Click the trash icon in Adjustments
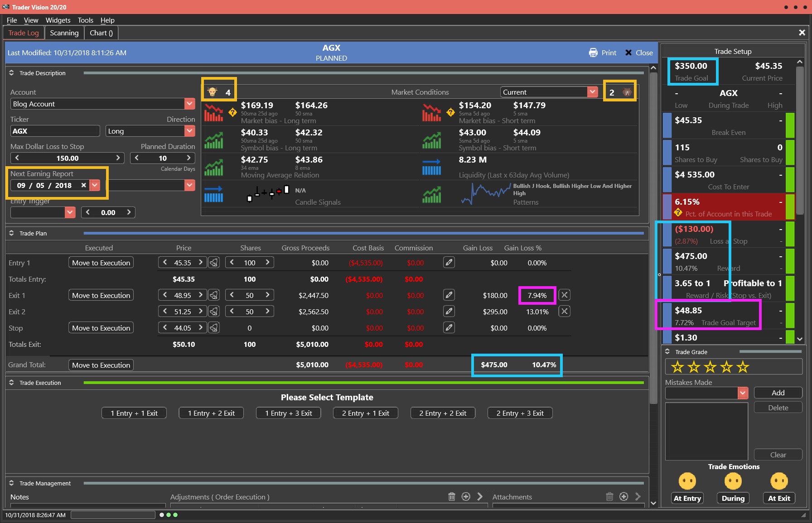This screenshot has width=812, height=523. (452, 497)
